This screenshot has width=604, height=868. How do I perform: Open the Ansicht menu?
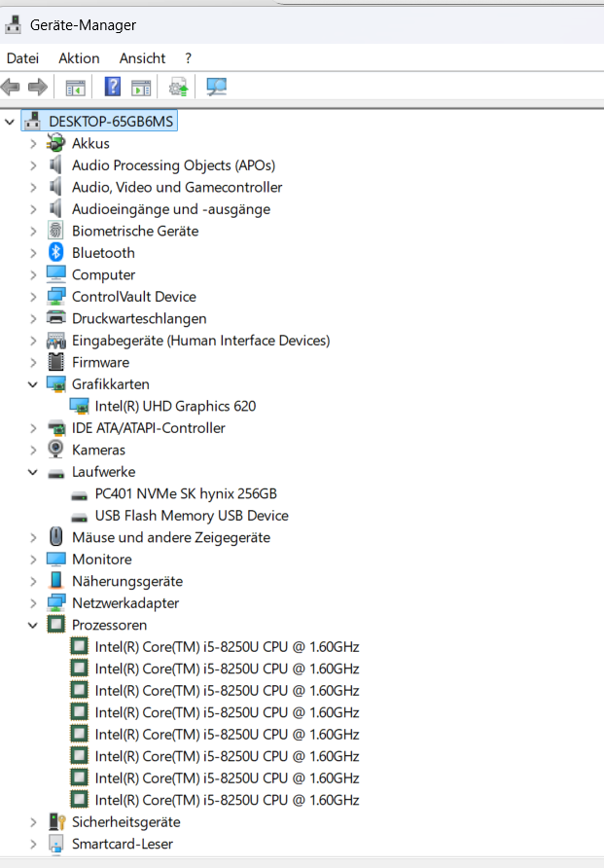tap(142, 58)
